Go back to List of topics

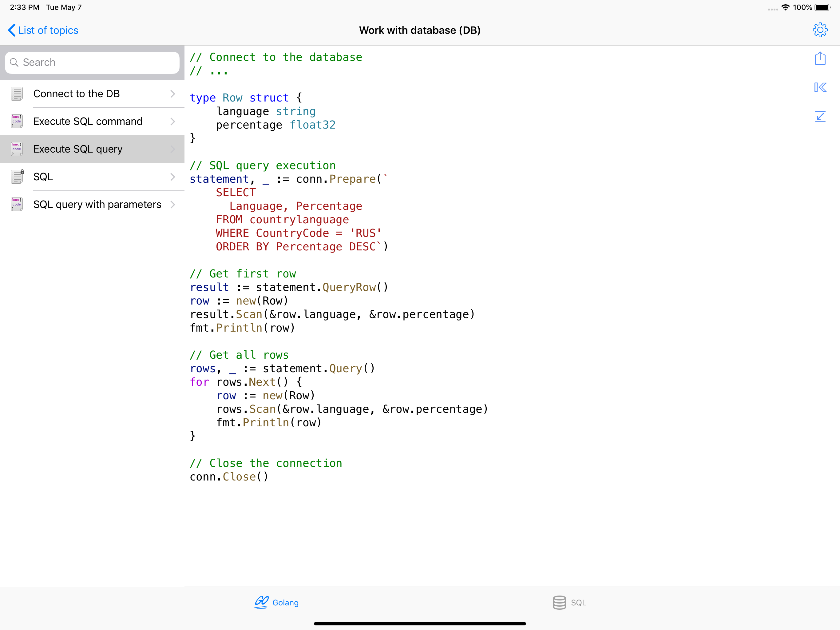click(43, 30)
